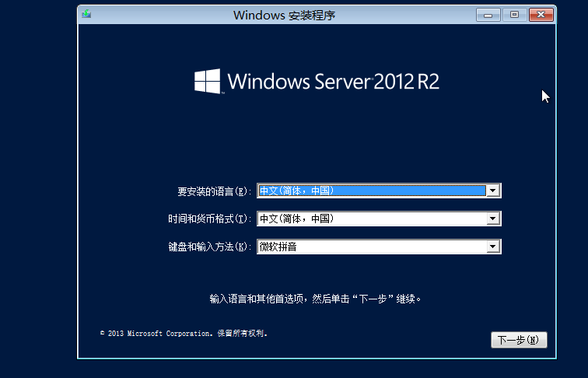This screenshot has height=378, width=588.
Task: Maximize the Windows 安装程序 window
Action: [x=515, y=15]
